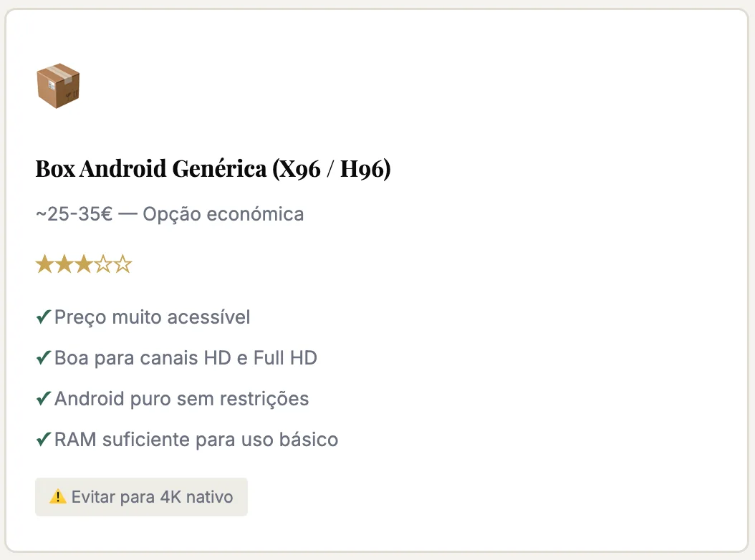Click the yellow warning triangle icon
Screen dimensions: 755x560
(57, 496)
